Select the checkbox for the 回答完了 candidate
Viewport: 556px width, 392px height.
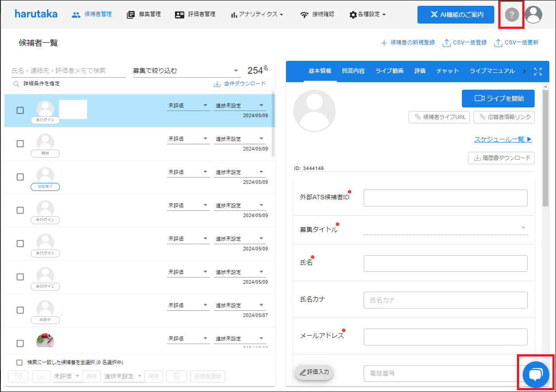20,177
